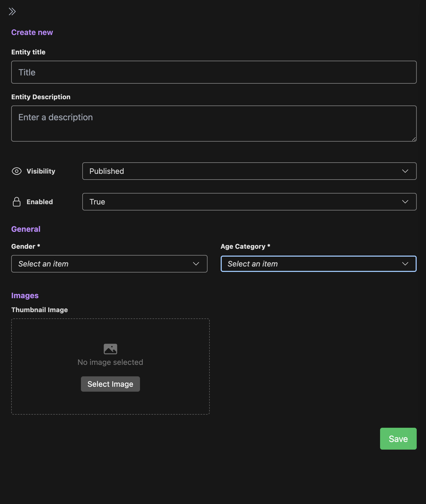
Task: Open the Enabled dropdown showing True
Action: point(249,202)
